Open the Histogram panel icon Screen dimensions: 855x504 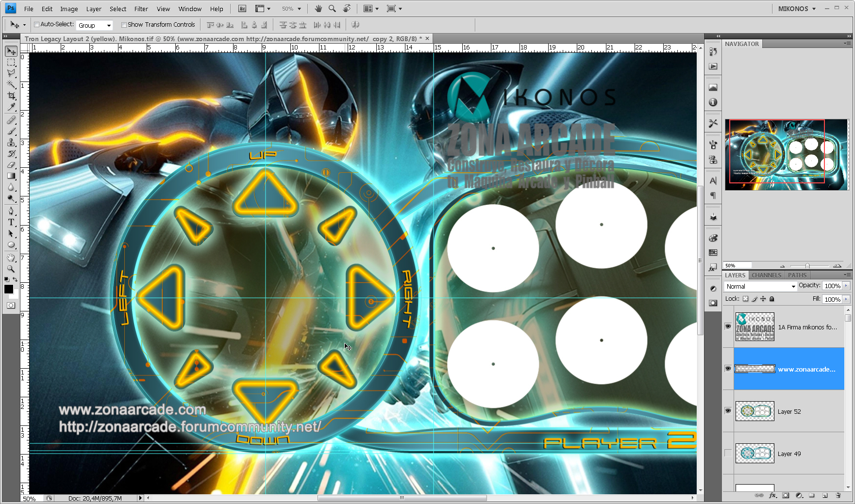point(713,87)
